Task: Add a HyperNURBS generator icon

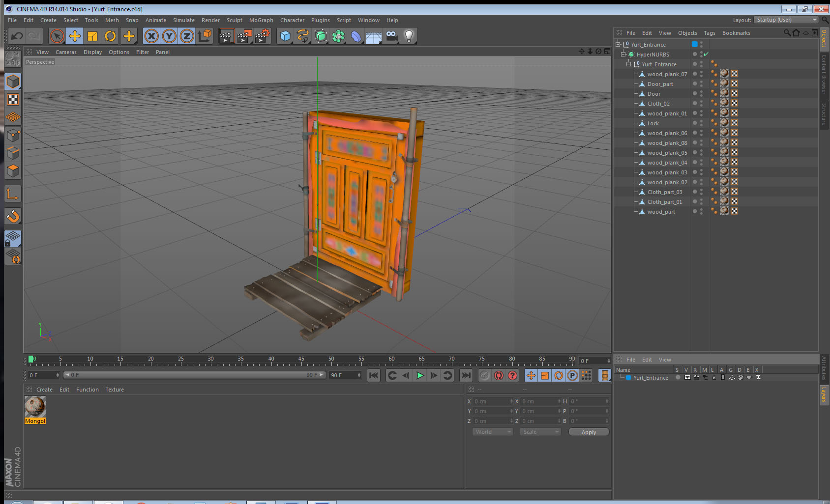Action: click(x=321, y=36)
